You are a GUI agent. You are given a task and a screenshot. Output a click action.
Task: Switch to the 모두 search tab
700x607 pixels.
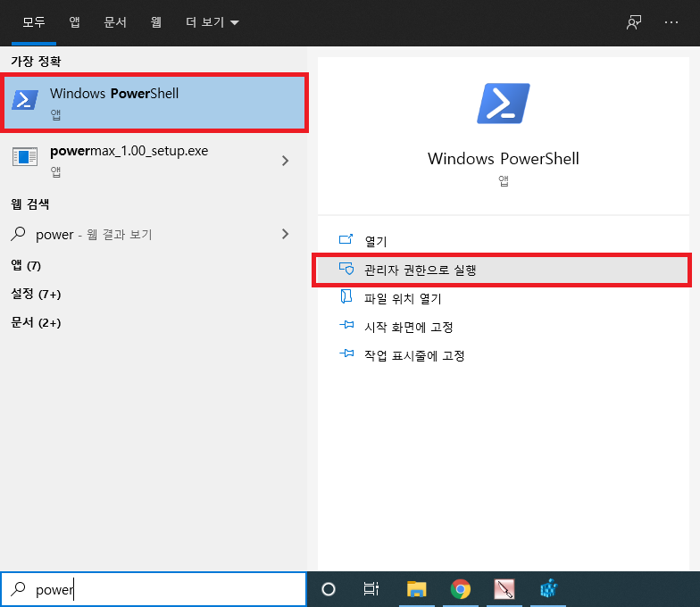click(34, 21)
